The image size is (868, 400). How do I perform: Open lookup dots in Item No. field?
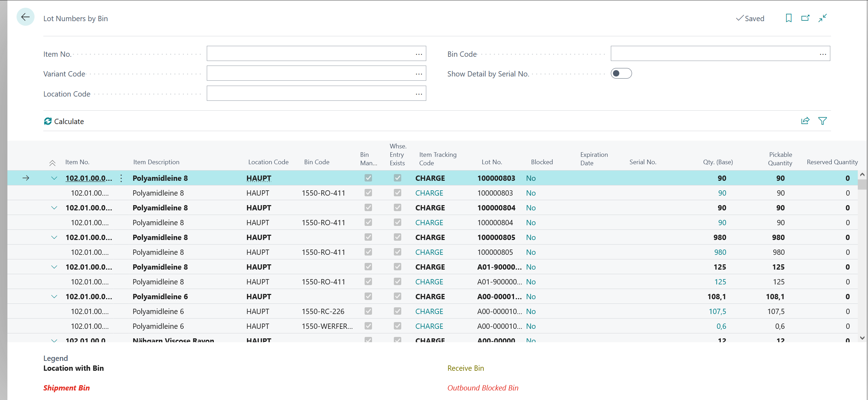click(418, 54)
